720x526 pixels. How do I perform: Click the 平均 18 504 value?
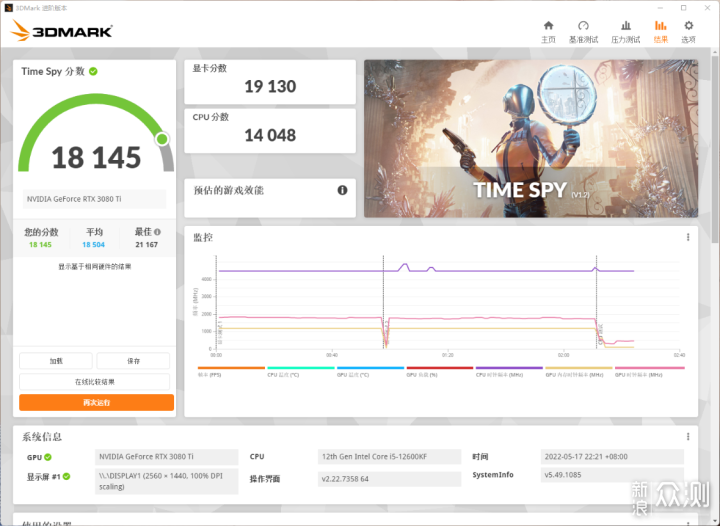[93, 245]
